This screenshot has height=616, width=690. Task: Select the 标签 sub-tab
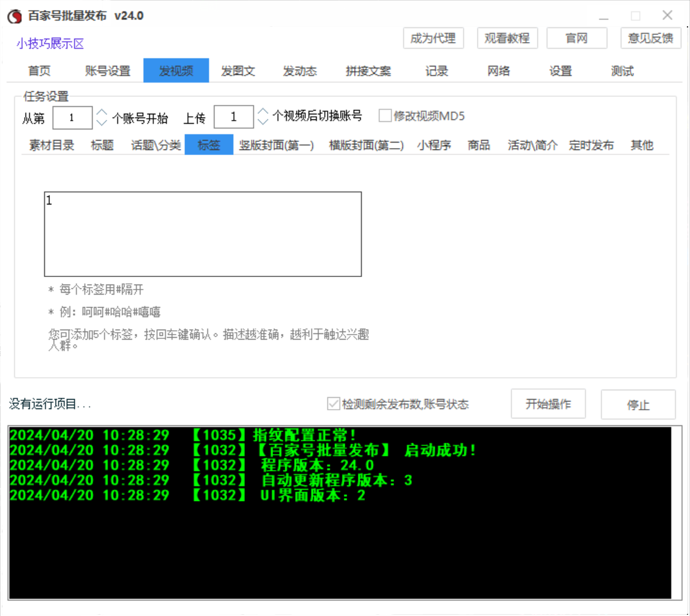click(209, 144)
